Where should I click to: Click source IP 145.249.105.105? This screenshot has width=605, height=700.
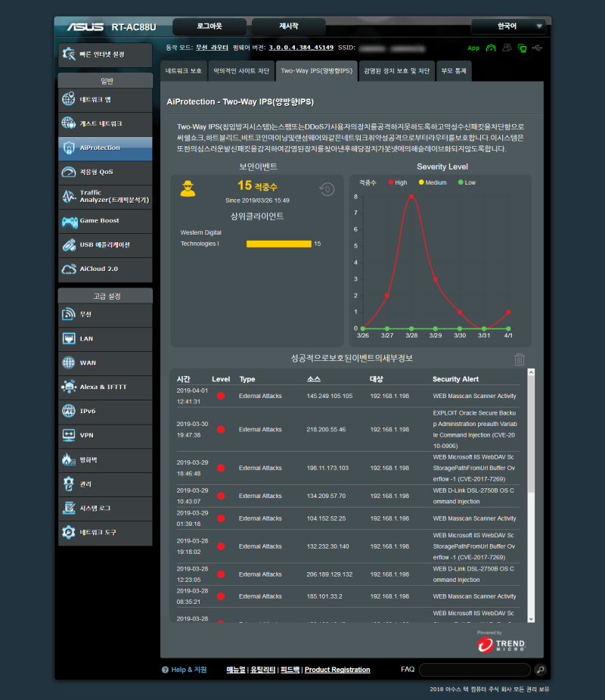pyautogui.click(x=329, y=396)
